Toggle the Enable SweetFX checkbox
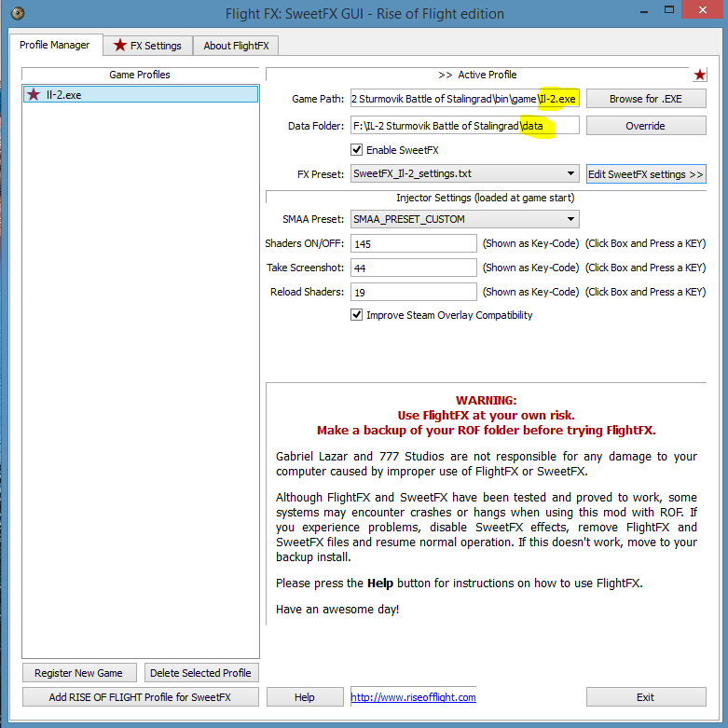The height and width of the screenshot is (728, 728). [x=356, y=150]
